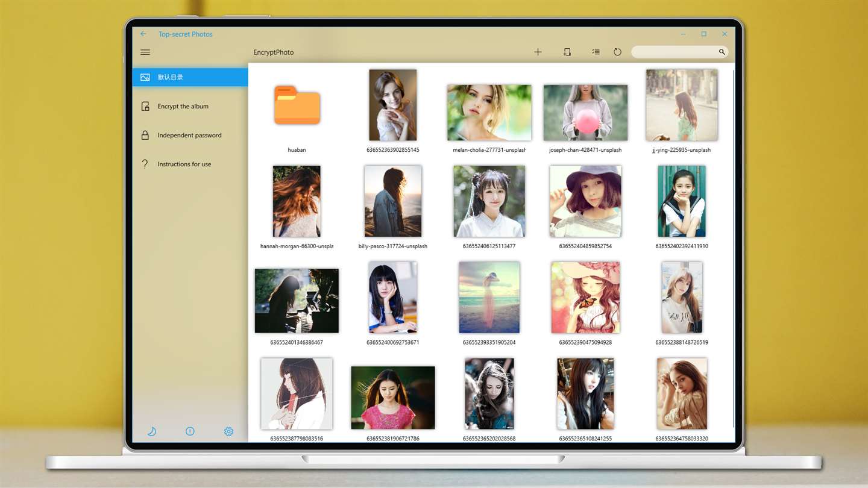Open Independent password
Screen dimensions: 868x488
[x=190, y=135]
